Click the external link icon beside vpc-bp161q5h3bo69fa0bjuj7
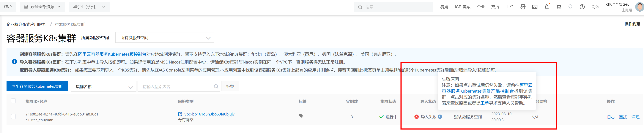The width and height of the screenshot is (644, 133). point(180,114)
